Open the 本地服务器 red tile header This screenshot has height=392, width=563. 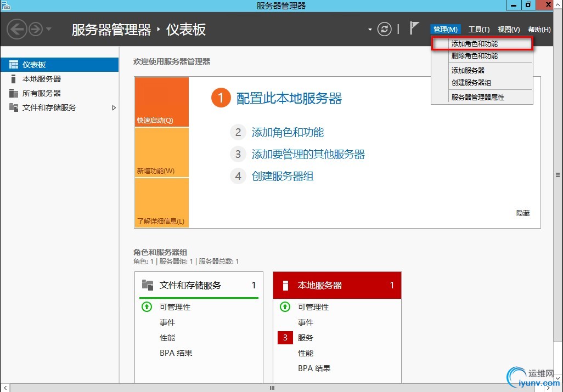337,285
